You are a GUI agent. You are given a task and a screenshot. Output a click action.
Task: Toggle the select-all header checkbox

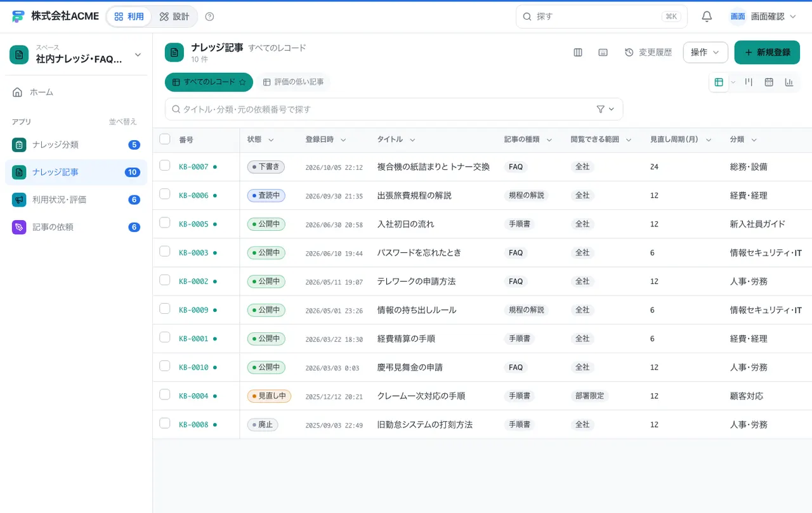click(x=165, y=139)
